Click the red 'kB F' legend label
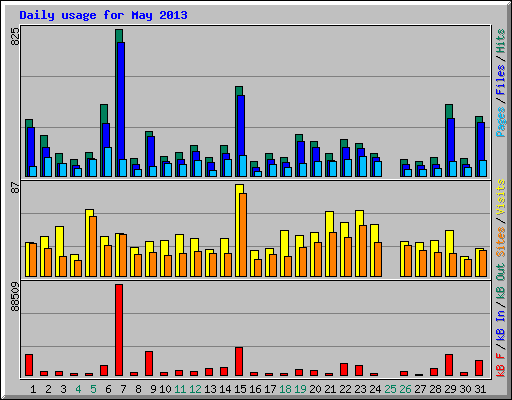 point(501,364)
